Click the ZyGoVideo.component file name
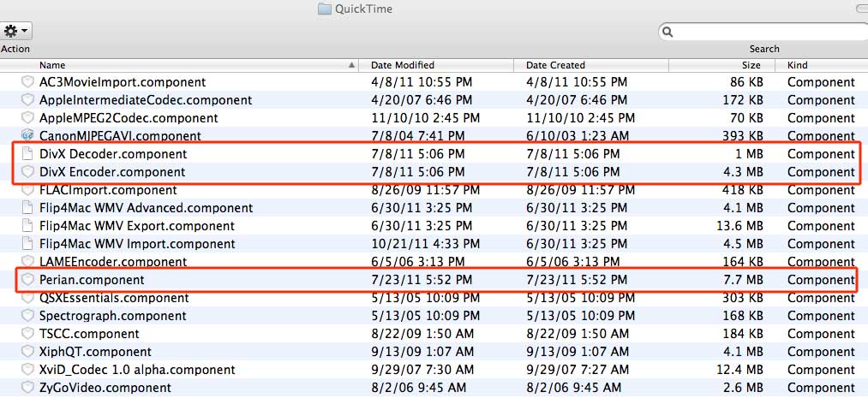 pos(105,388)
